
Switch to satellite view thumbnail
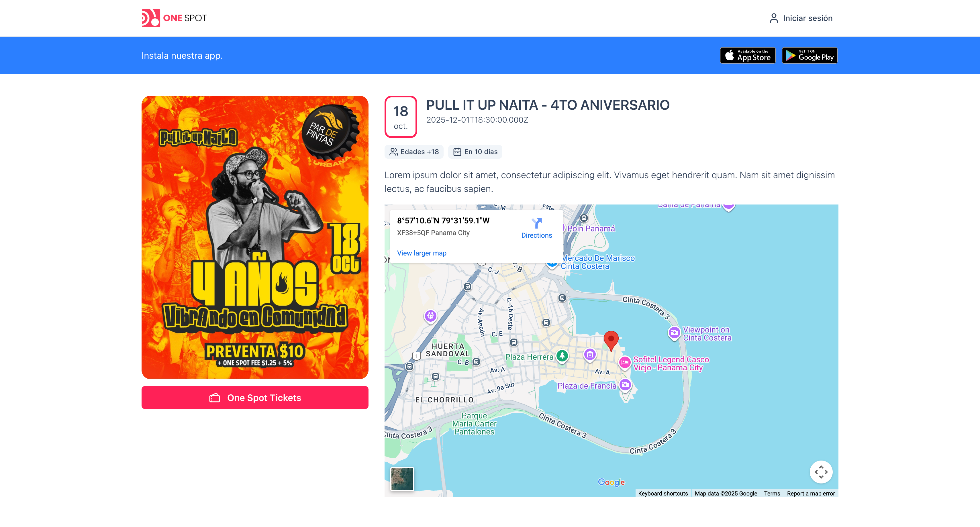[402, 479]
